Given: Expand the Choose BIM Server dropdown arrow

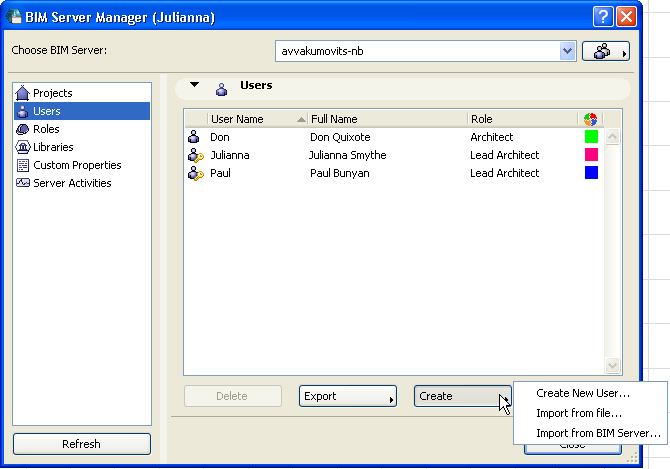Looking at the screenshot, I should coord(567,51).
